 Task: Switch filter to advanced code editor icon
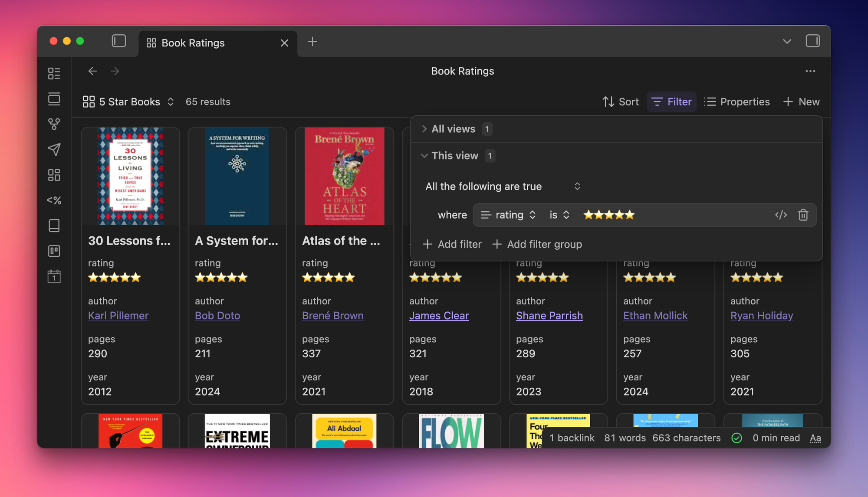pyautogui.click(x=781, y=215)
